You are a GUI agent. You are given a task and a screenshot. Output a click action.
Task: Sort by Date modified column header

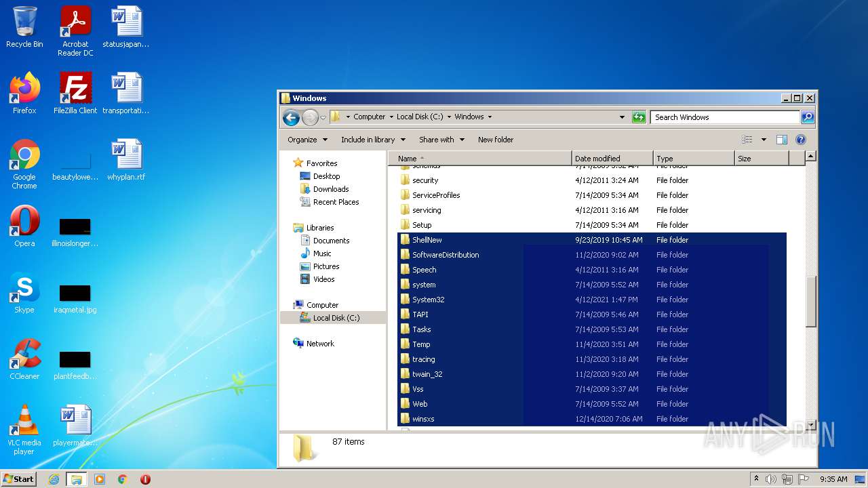[x=612, y=159]
